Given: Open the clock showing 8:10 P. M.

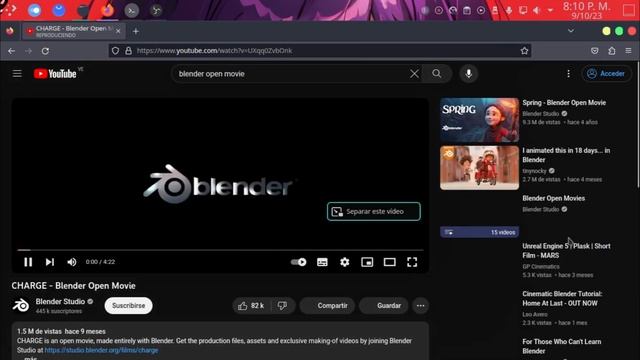Looking at the screenshot, I should 587,10.
